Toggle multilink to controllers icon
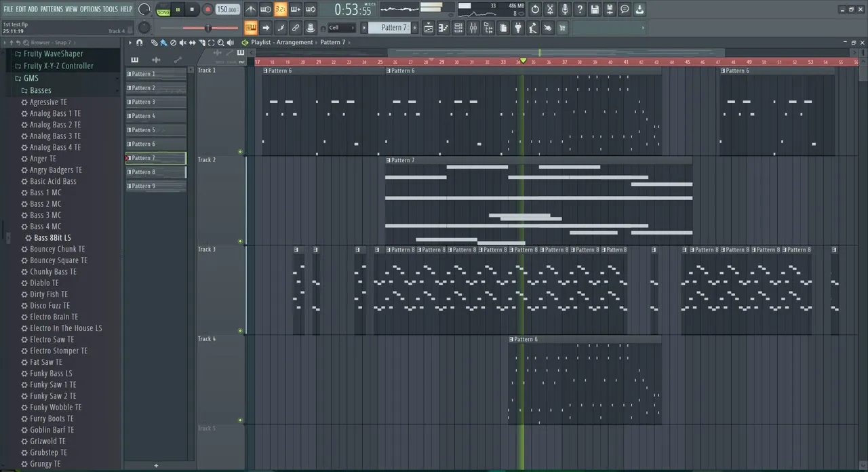 pyautogui.click(x=311, y=28)
